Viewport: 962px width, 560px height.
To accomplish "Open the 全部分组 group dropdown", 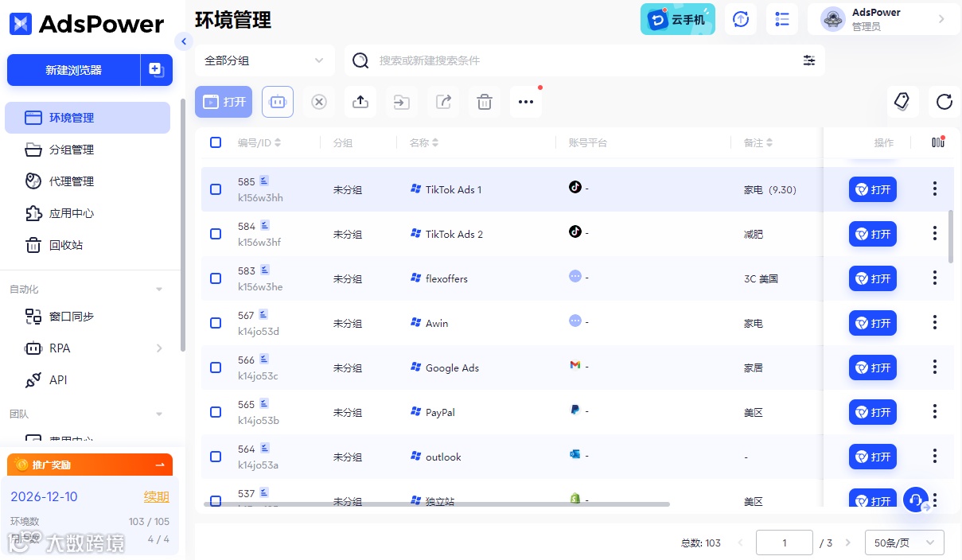I will pos(265,60).
